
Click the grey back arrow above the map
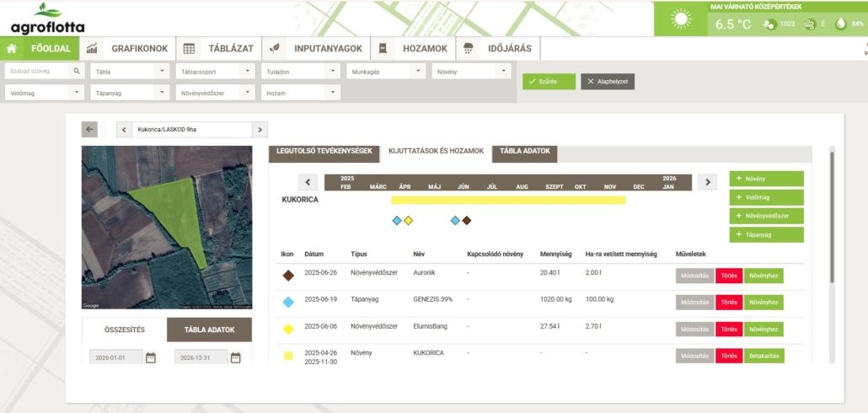tap(89, 129)
